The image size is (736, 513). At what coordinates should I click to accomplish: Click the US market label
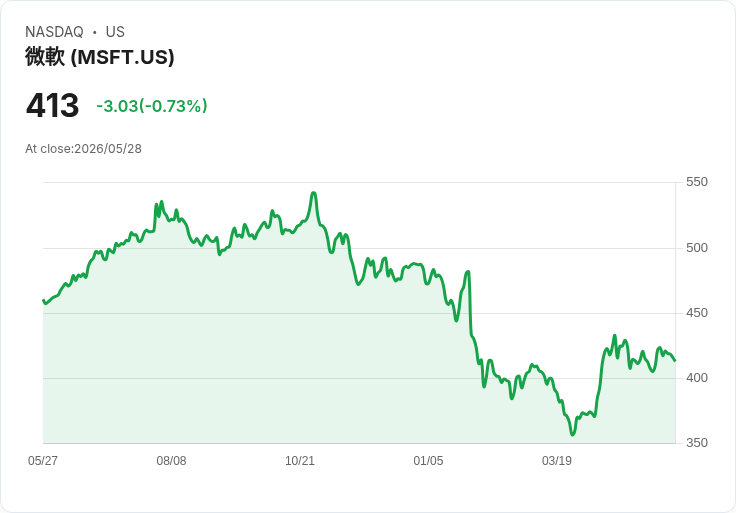(115, 32)
